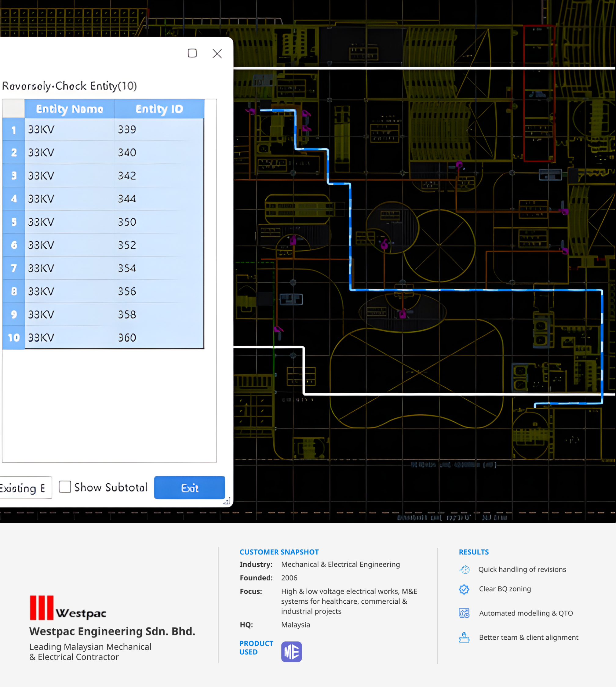Maximize the Reversely-Check Entity dialog
This screenshot has height=687, width=616.
coord(192,53)
